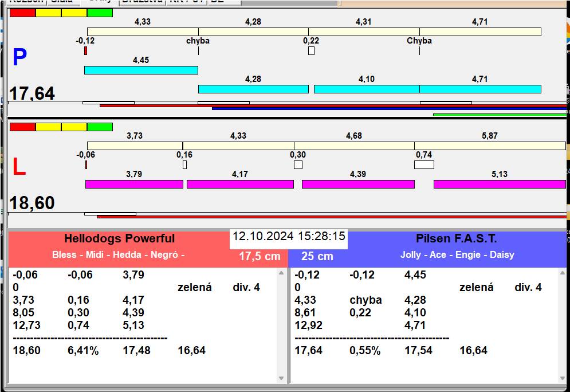
Task: Click the 12,73 split in Hellodogs results
Action: pos(26,325)
